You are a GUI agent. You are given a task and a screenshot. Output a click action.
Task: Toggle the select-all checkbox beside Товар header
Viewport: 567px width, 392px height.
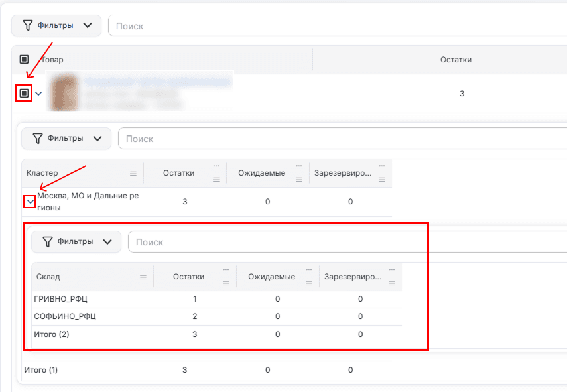point(25,59)
